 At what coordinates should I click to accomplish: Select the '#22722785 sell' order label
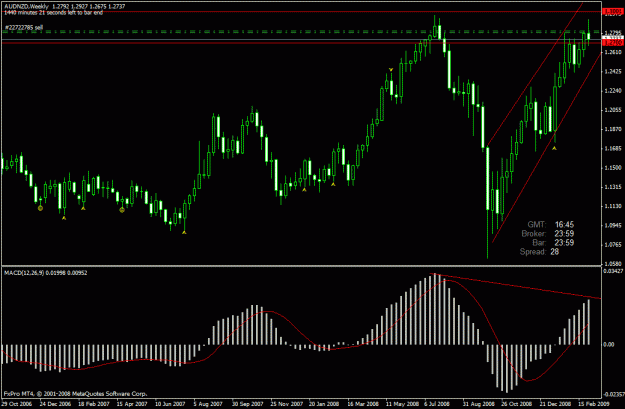24,28
